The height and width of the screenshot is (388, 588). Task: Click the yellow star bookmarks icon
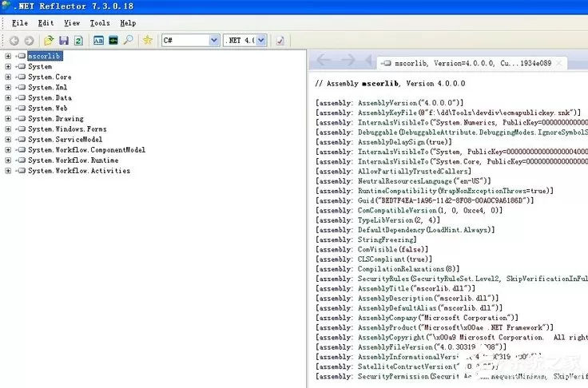[147, 40]
